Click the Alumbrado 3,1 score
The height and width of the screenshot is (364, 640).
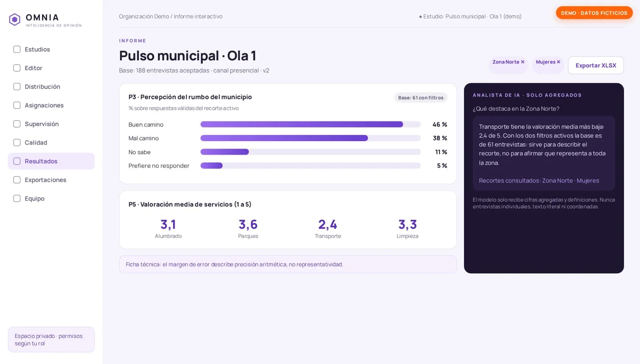[168, 228]
